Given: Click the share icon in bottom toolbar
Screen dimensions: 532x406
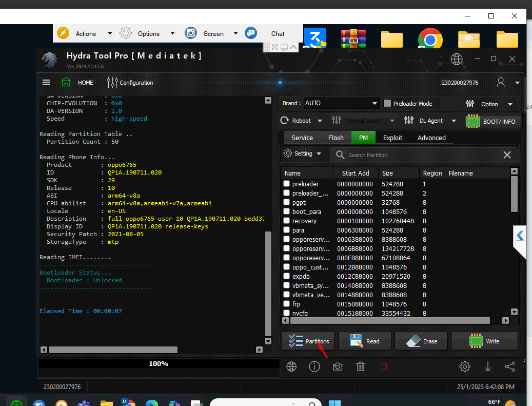Looking at the screenshot, I should (510, 366).
